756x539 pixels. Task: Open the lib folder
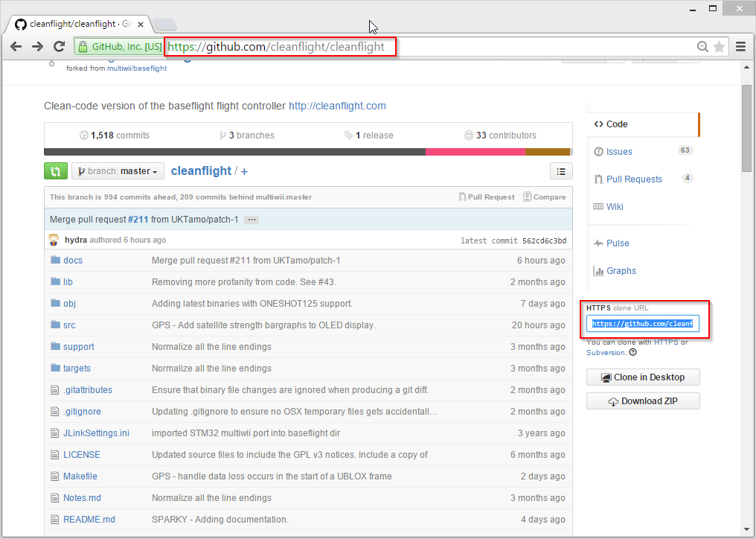click(x=68, y=282)
